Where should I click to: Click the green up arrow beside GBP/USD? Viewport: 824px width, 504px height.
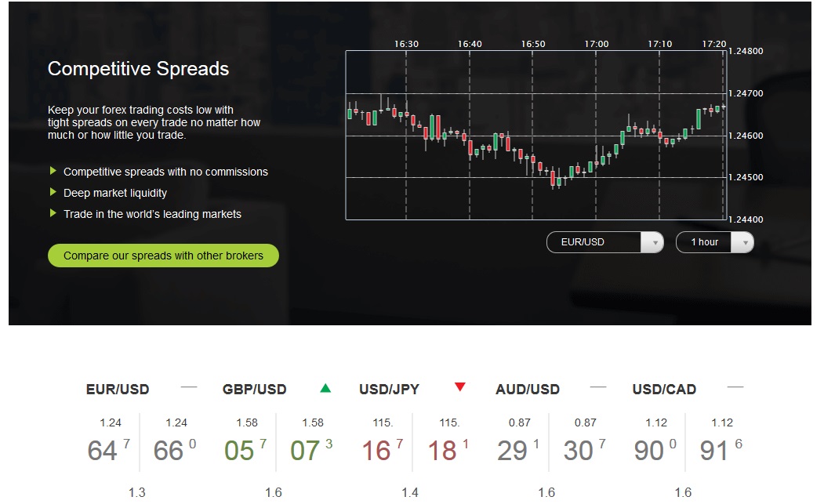[325, 388]
